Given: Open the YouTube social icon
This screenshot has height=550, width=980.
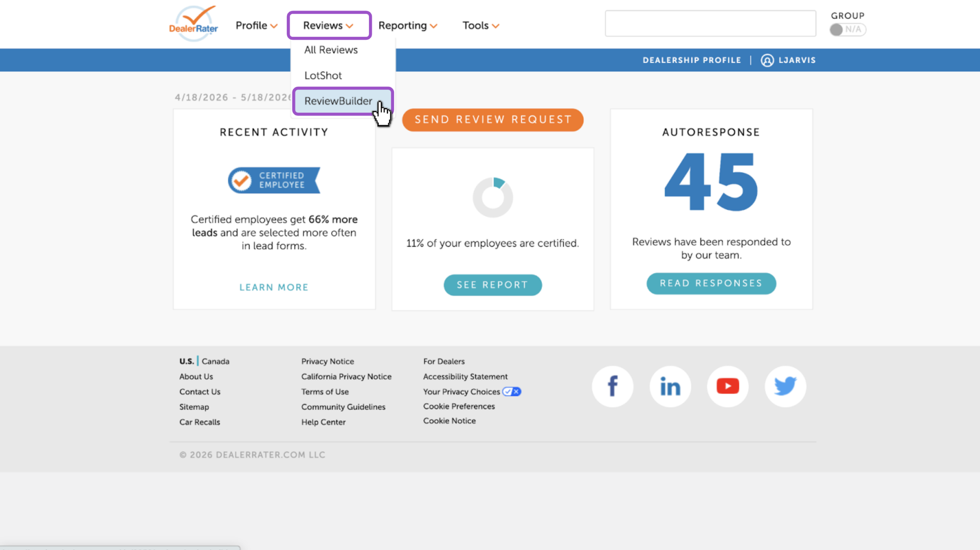Looking at the screenshot, I should tap(728, 386).
